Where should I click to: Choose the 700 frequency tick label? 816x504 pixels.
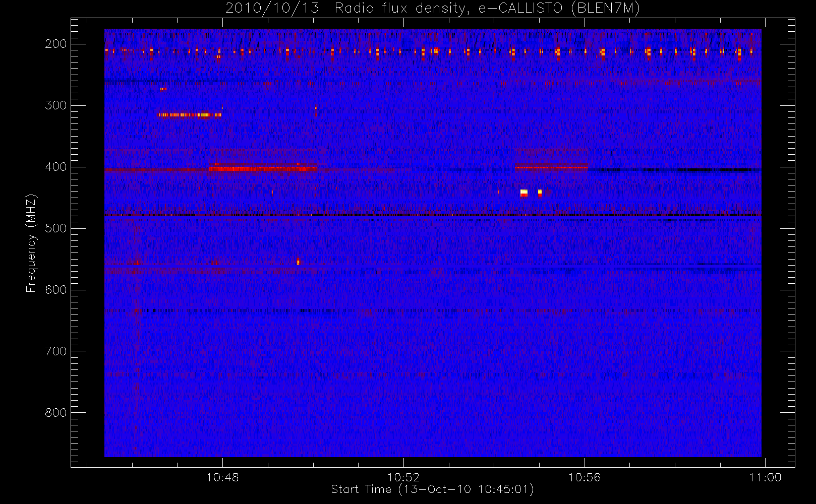(55, 351)
